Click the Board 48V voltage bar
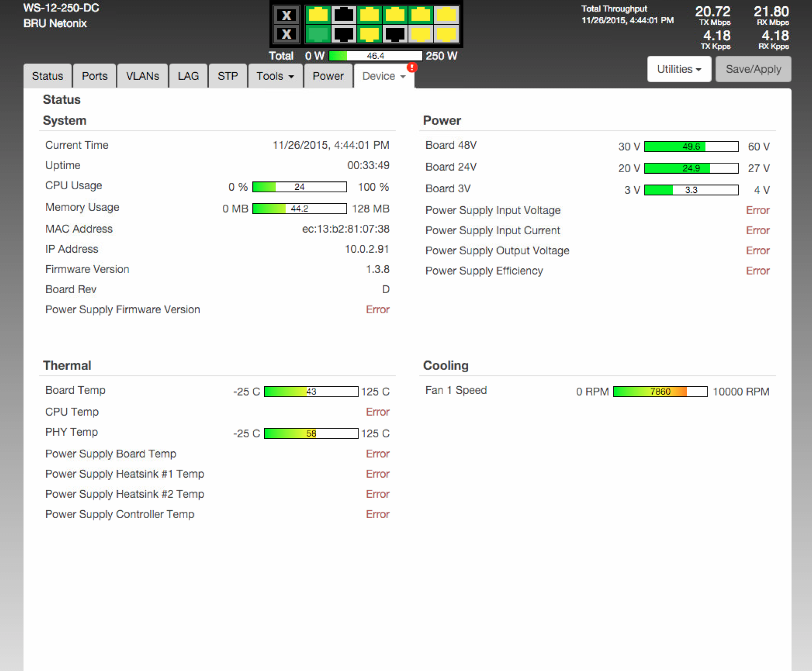 (691, 146)
